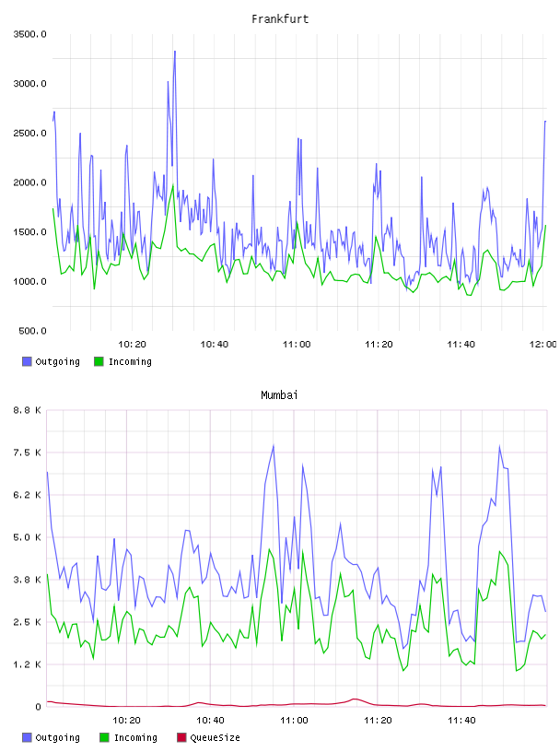560x752 pixels.
Task: Click 3000.0 y-axis value on Frankfurt chart
Action: [29, 84]
